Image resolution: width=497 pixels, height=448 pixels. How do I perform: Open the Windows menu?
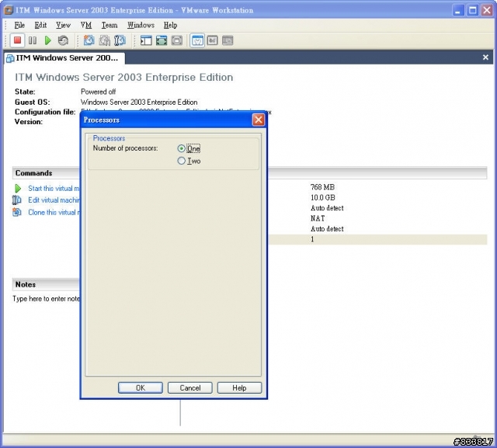click(x=141, y=25)
